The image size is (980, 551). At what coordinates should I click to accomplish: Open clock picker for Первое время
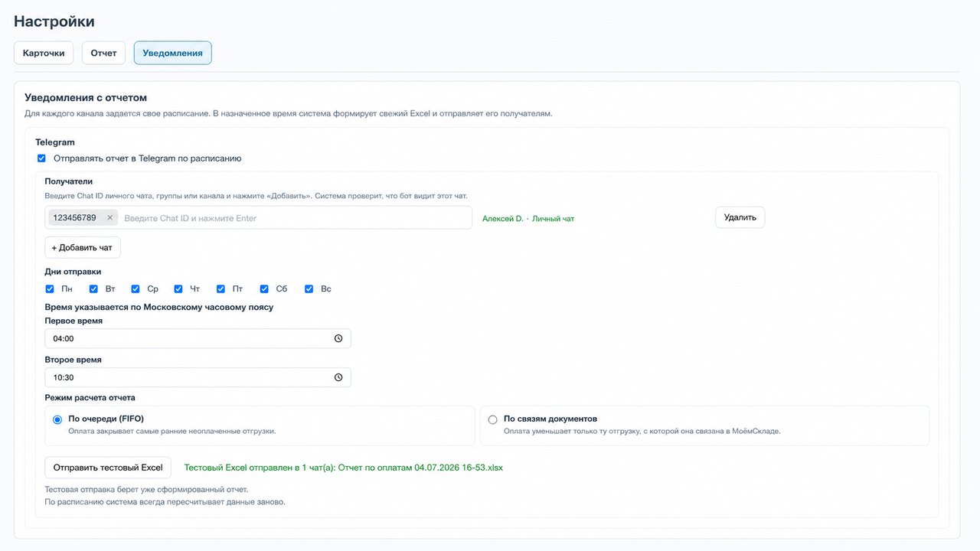coord(338,338)
